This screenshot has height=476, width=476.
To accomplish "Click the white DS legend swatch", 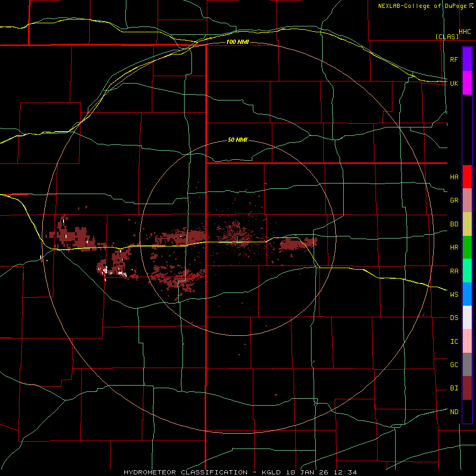I will pos(467,317).
